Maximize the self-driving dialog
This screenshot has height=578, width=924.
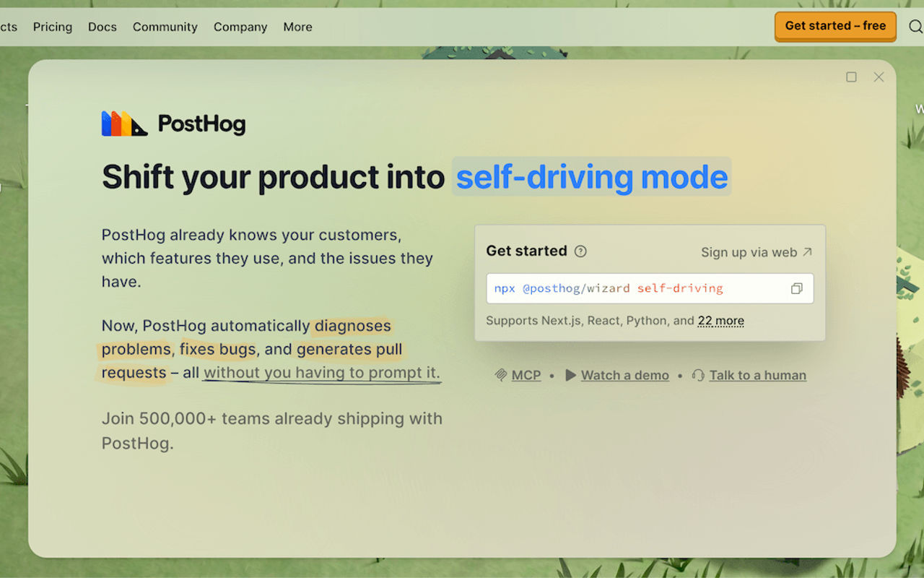[x=852, y=77]
